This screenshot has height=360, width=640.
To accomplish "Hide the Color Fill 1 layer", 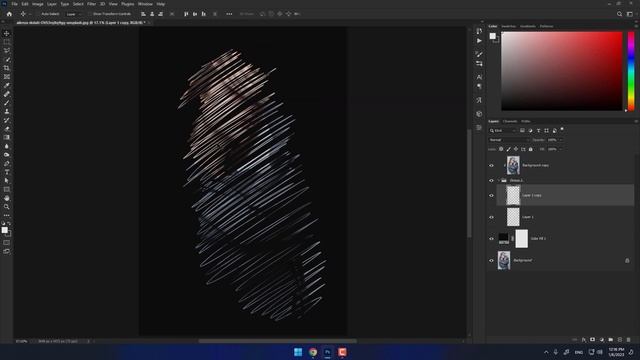I will tap(491, 239).
